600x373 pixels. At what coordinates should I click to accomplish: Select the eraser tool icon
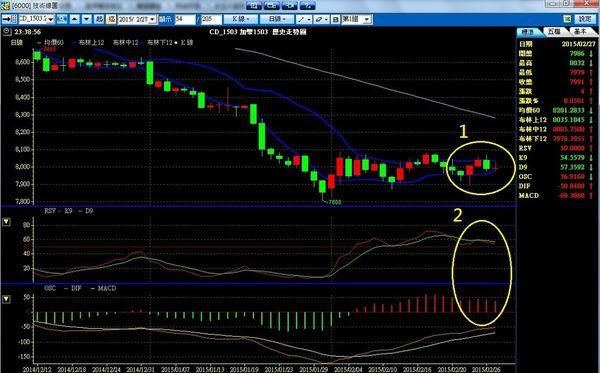tap(321, 19)
